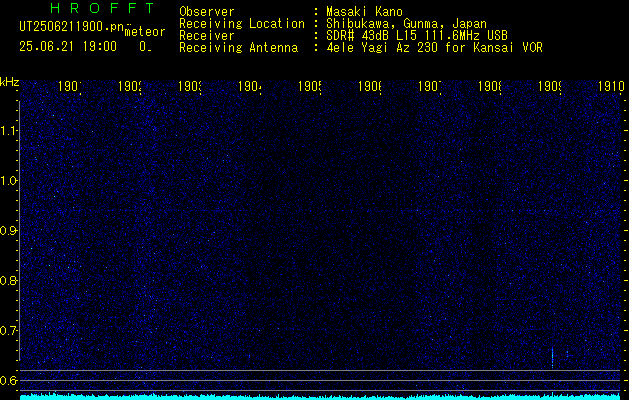
Task: Select the text Shibukawa, Gunma, Japan
Action: point(406,24)
